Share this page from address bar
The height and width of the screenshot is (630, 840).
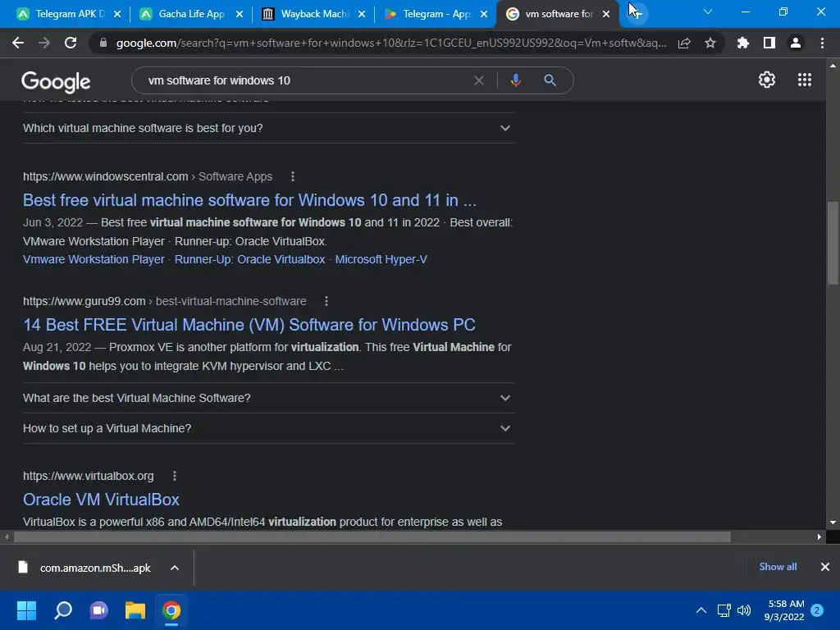684,43
